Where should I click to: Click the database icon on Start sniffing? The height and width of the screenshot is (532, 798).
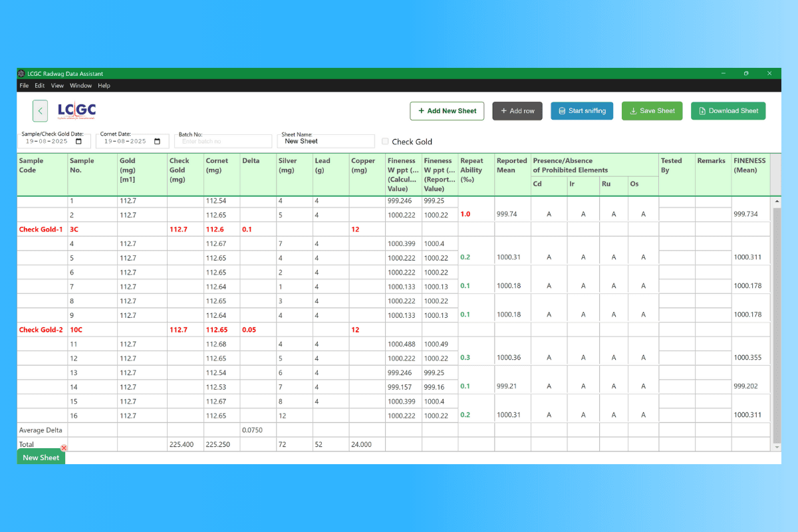562,111
